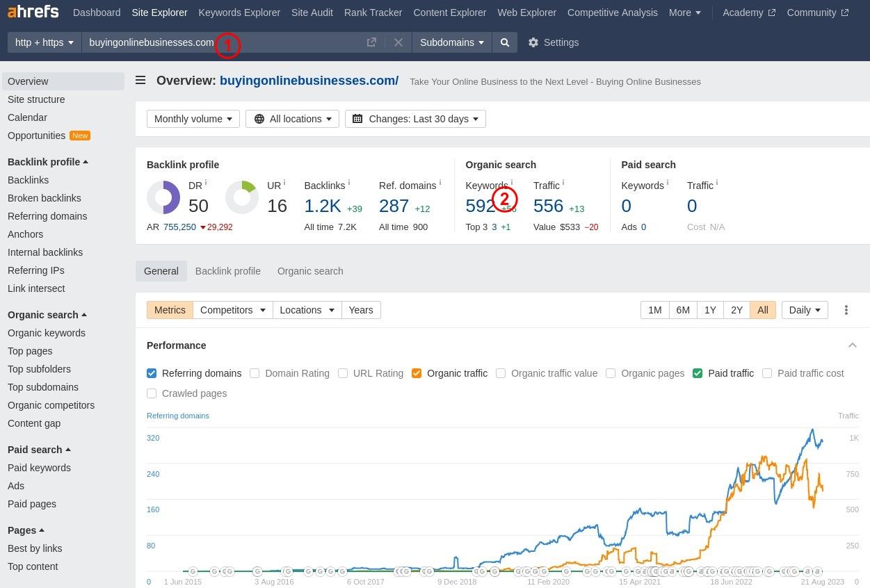The image size is (870, 588).
Task: Uncheck the Organic traffic checkbox
Action: [x=417, y=373]
